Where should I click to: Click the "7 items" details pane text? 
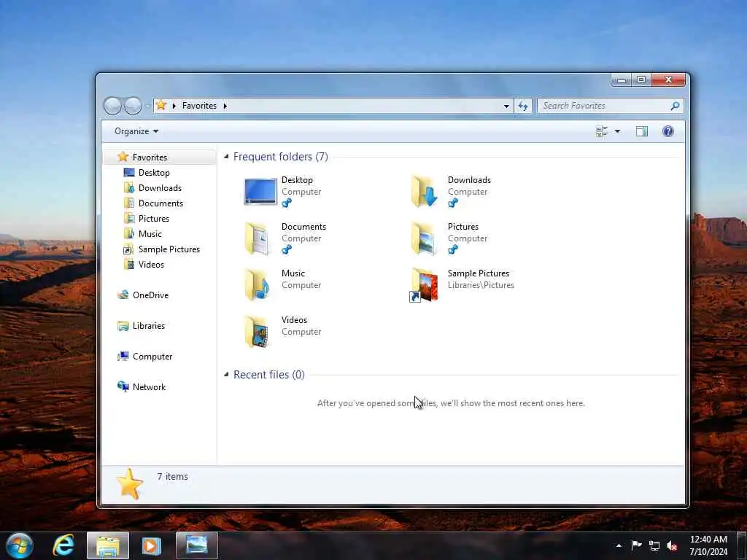click(172, 476)
